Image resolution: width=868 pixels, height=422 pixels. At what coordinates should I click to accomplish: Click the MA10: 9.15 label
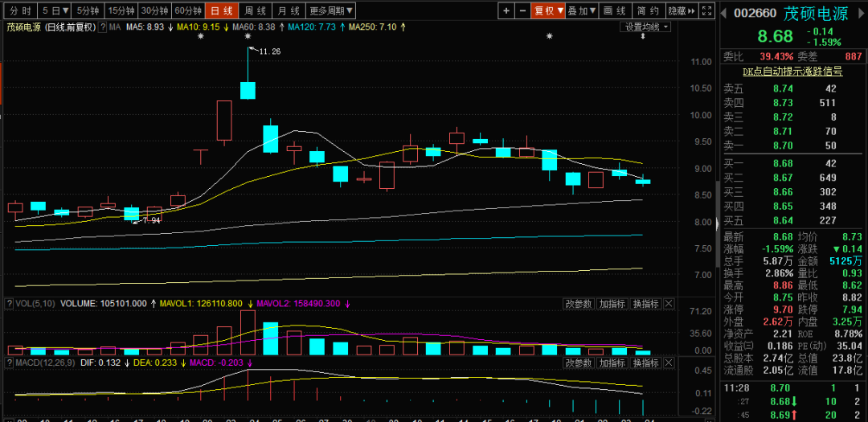click(x=199, y=27)
